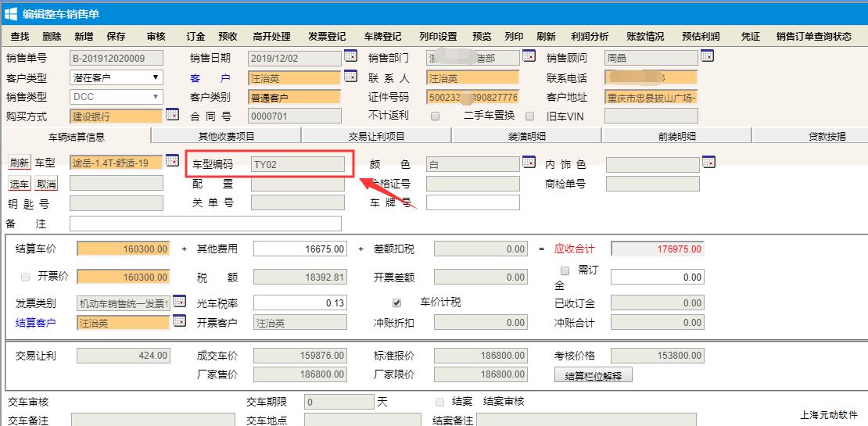Click the lookup icon beside 销售顾问
868x426 pixels.
[707, 56]
